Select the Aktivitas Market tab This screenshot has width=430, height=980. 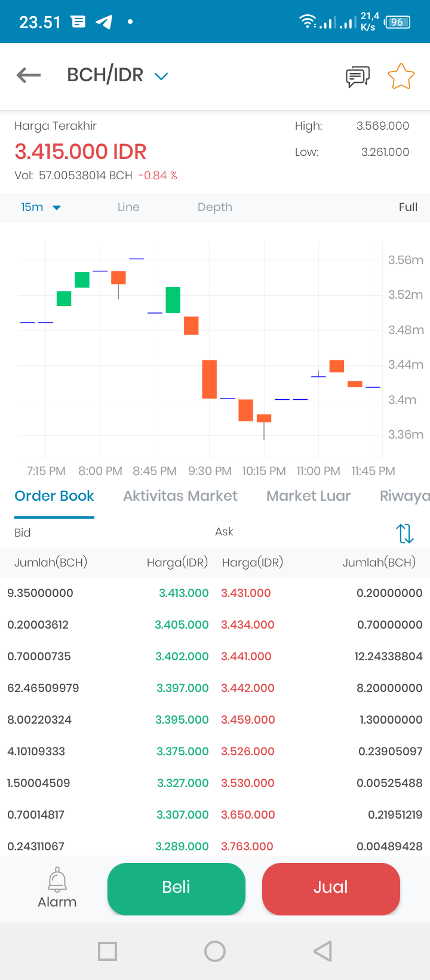point(180,496)
